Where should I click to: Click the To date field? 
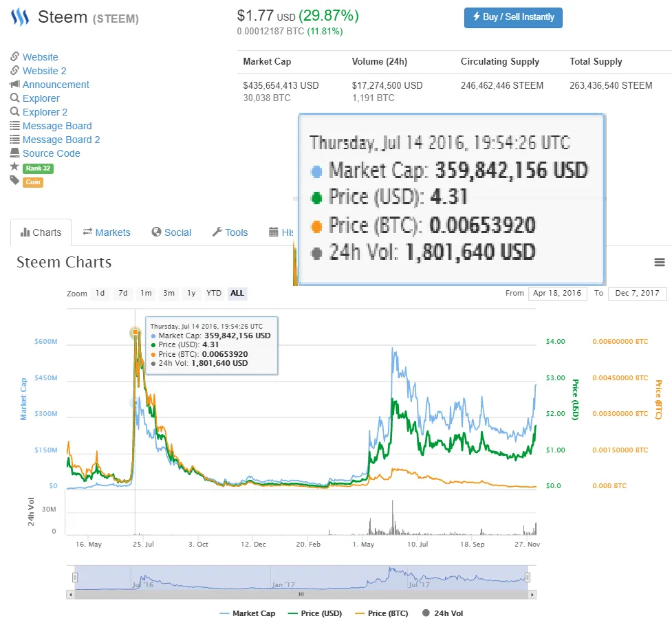[638, 294]
